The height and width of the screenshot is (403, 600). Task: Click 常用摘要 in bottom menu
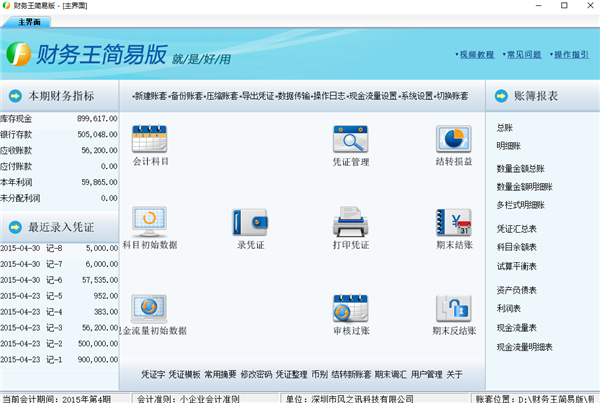click(220, 374)
